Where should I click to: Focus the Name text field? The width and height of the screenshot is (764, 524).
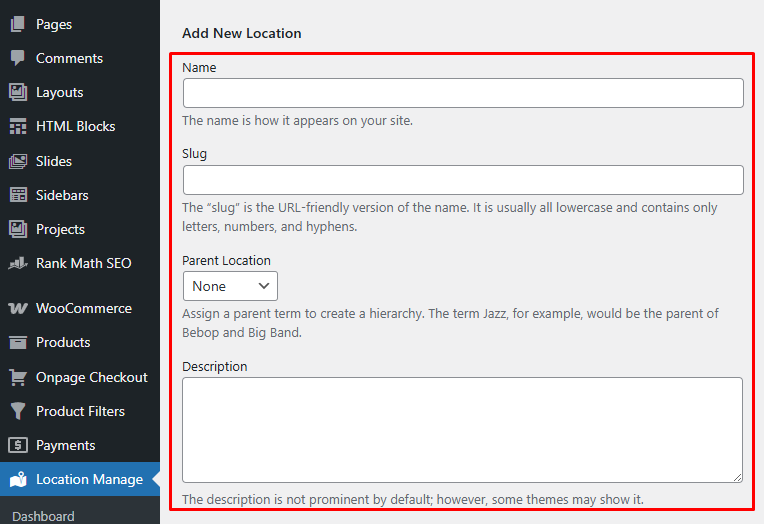(x=463, y=93)
